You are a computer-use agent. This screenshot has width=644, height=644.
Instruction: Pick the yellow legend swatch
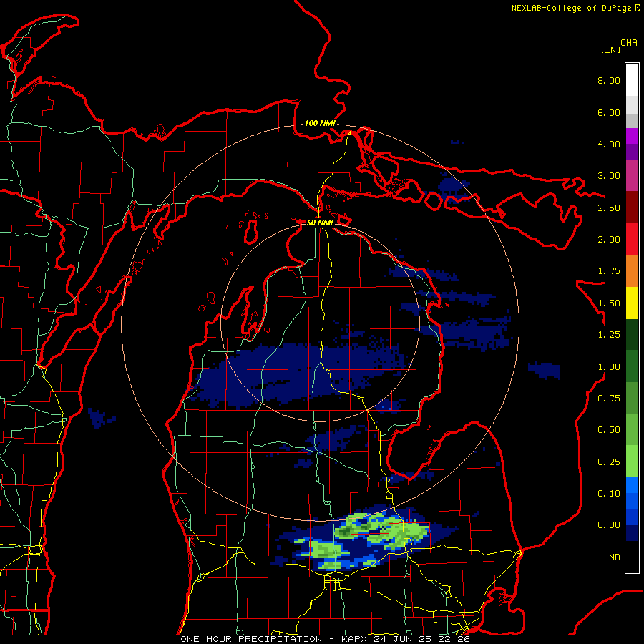click(632, 303)
